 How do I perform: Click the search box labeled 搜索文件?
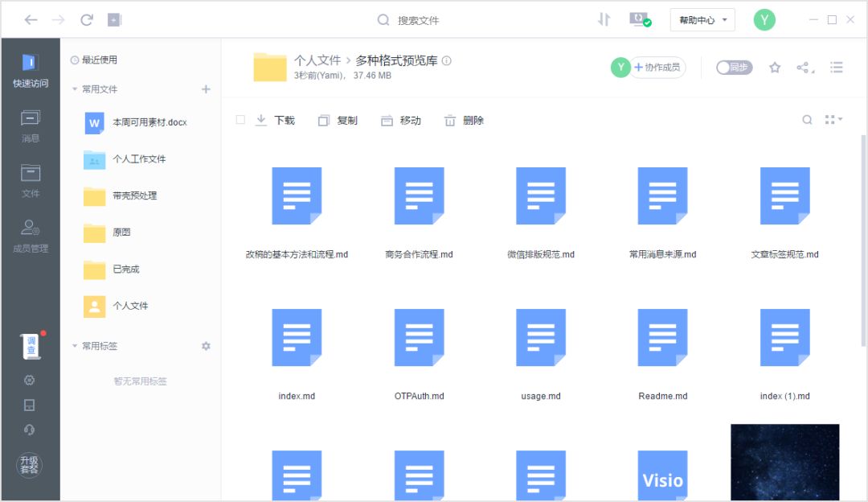(408, 20)
